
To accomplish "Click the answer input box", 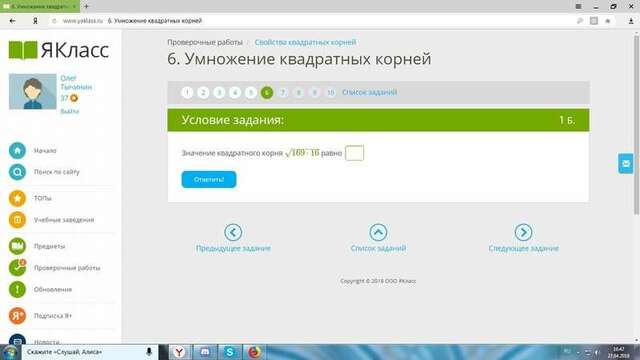I will click(x=354, y=153).
